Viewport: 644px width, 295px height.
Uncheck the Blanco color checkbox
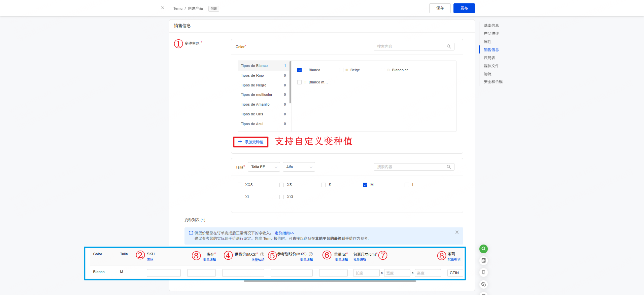[299, 70]
